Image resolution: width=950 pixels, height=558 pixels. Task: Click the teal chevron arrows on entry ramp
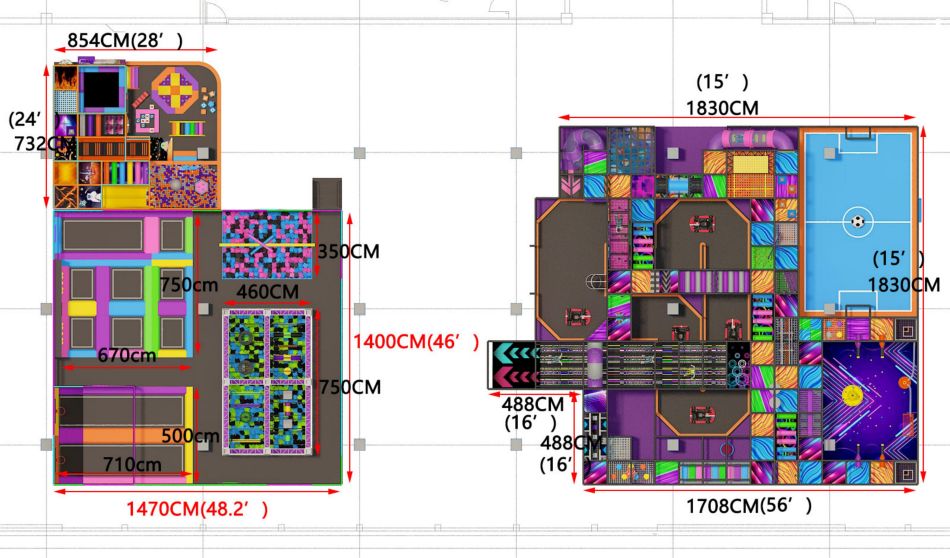click(x=516, y=353)
